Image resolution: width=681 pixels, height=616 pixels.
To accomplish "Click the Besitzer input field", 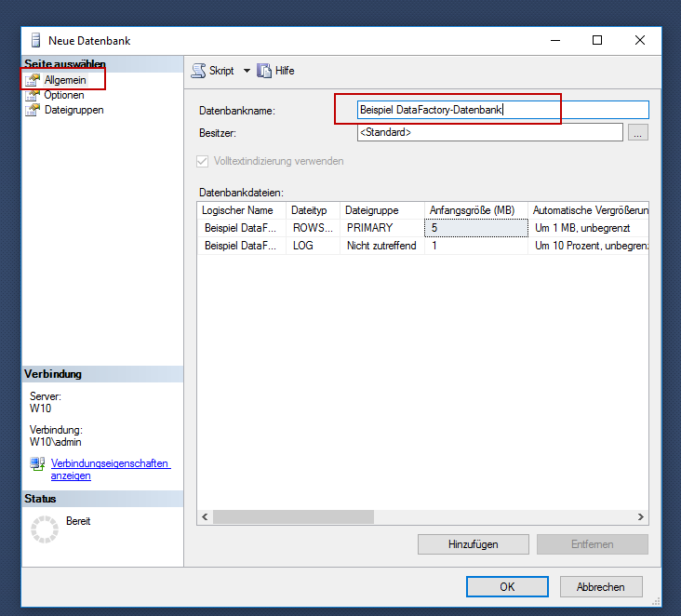I will [x=489, y=133].
